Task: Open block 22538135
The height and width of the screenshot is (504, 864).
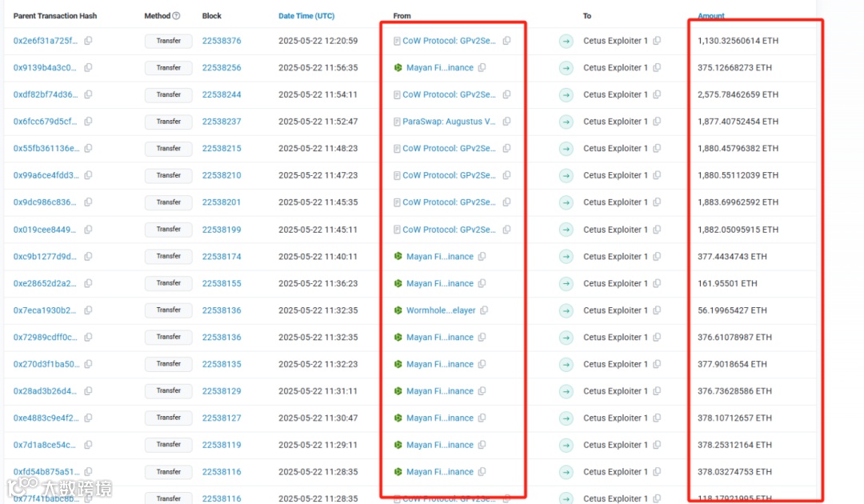Action: (222, 364)
